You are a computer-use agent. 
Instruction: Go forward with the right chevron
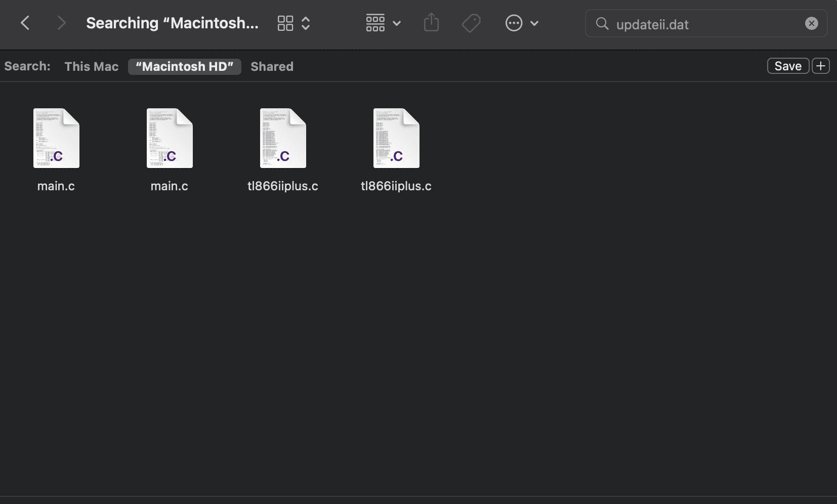click(x=61, y=23)
